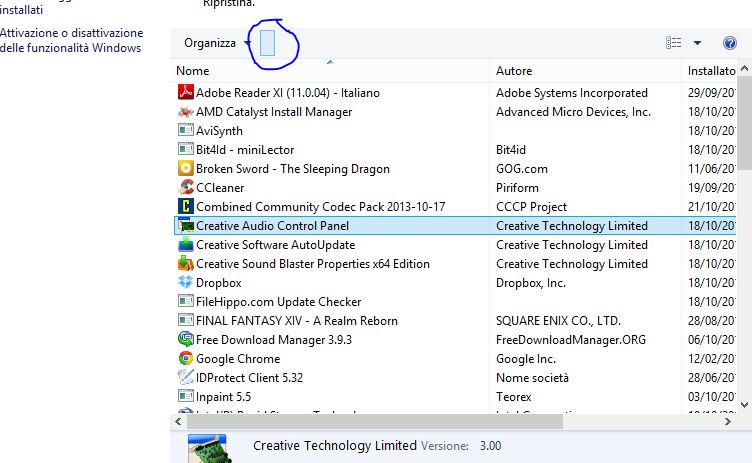Click the Nome società author cell
The width and height of the screenshot is (752, 463).
point(532,378)
